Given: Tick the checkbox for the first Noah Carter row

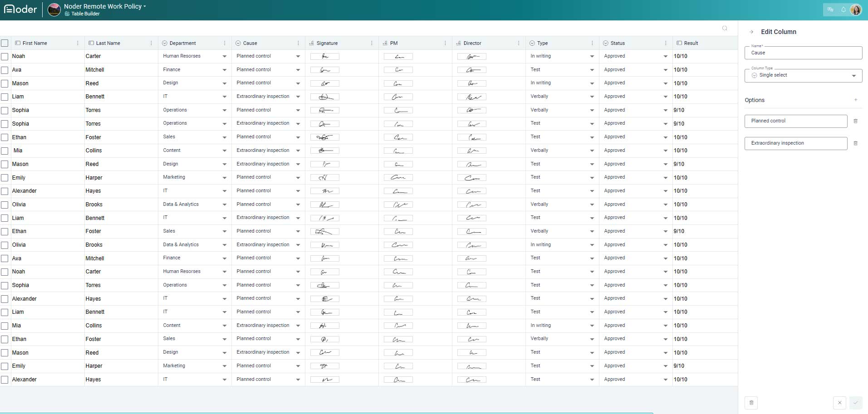Looking at the screenshot, I should pos(5,57).
